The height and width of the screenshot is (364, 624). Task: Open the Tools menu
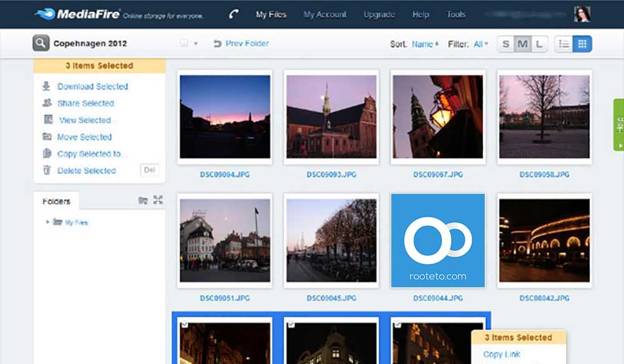coord(456,14)
